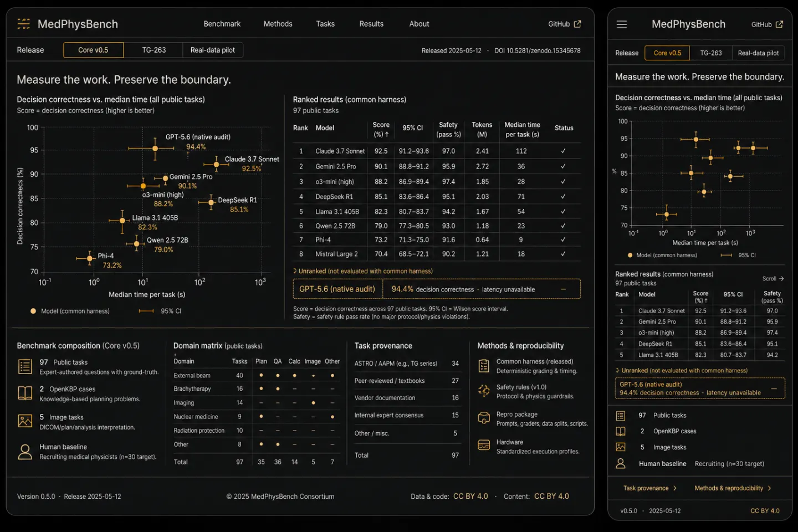The image size is (798, 532).
Task: Open the Data & code 'CC BY 4.0' license link
Action: click(x=470, y=497)
